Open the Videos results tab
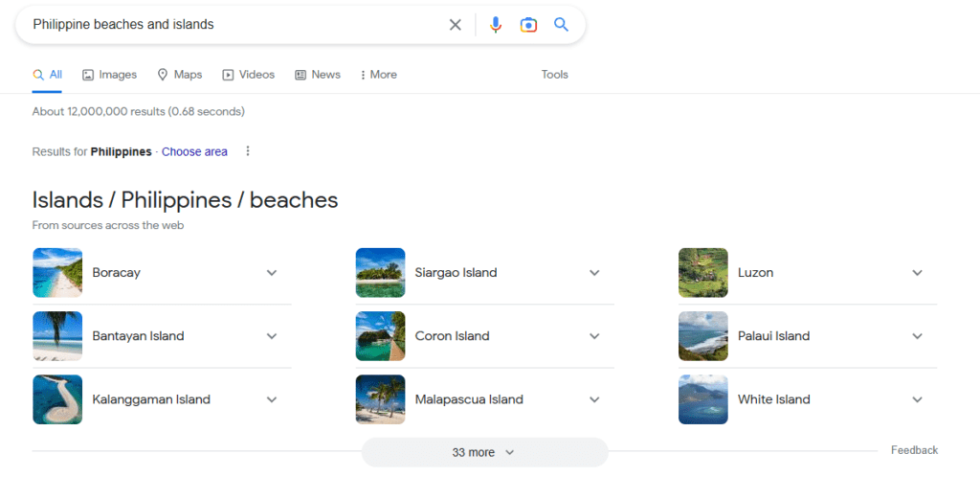The height and width of the screenshot is (477, 980). [248, 75]
